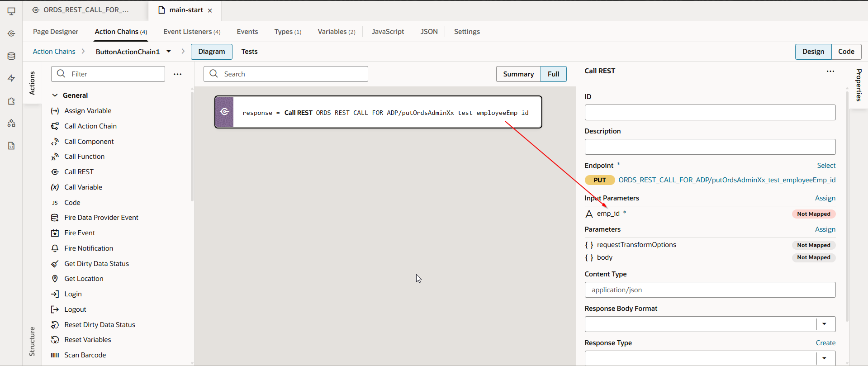
Task: Click the Content Type input field
Action: tap(710, 290)
